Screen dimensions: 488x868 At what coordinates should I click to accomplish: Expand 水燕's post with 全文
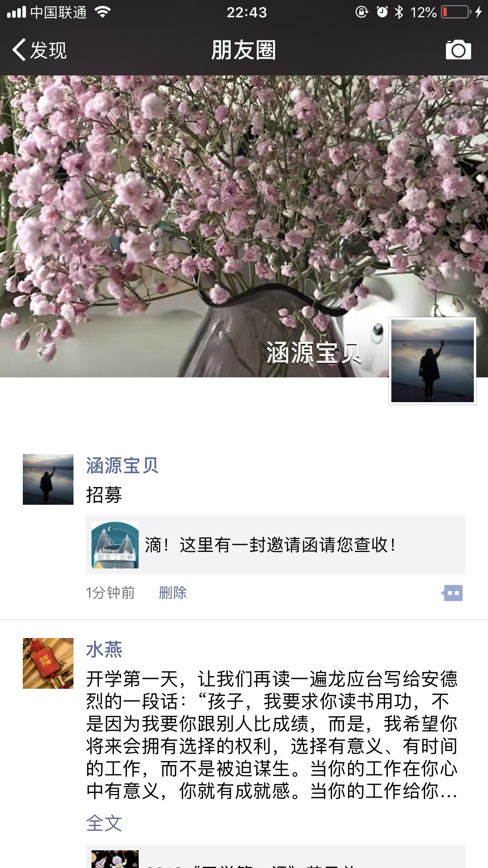pos(104,823)
